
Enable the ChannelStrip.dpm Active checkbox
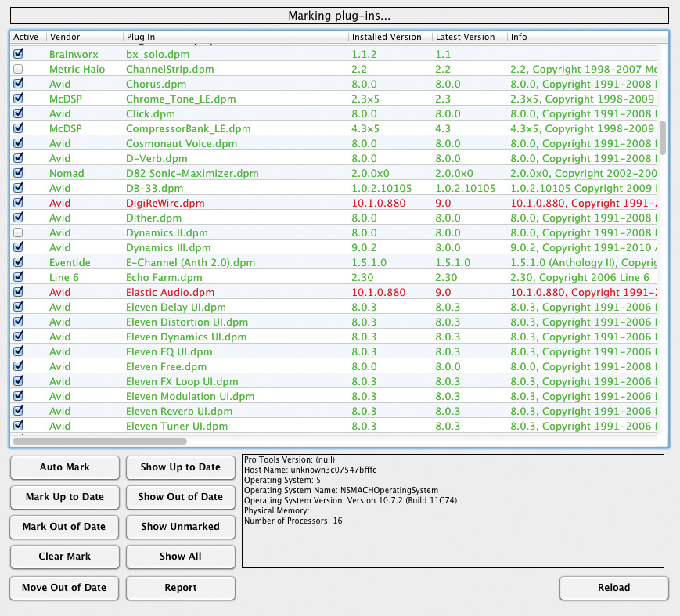pyautogui.click(x=18, y=69)
